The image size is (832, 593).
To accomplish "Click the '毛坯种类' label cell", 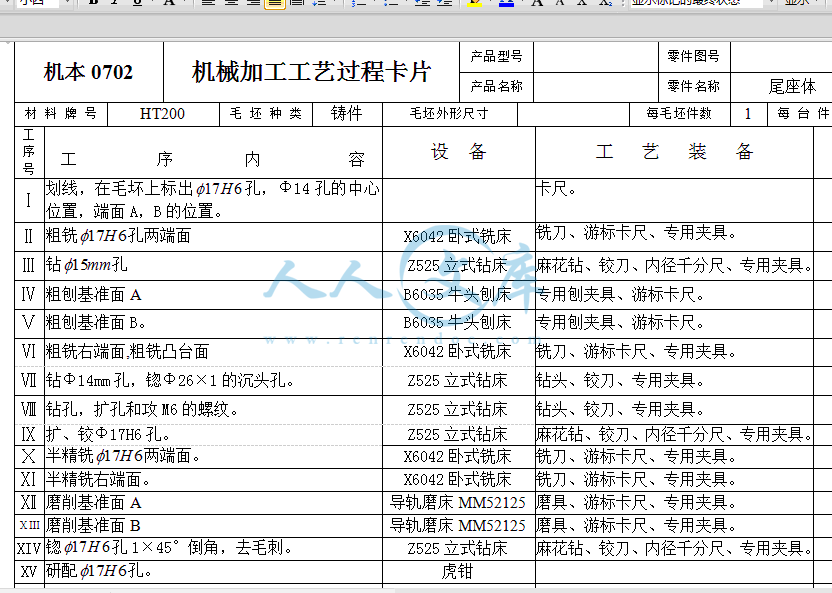I will (x=266, y=114).
